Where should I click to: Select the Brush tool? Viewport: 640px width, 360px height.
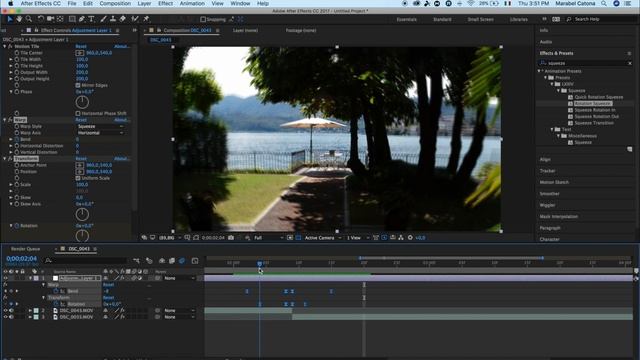(103, 19)
